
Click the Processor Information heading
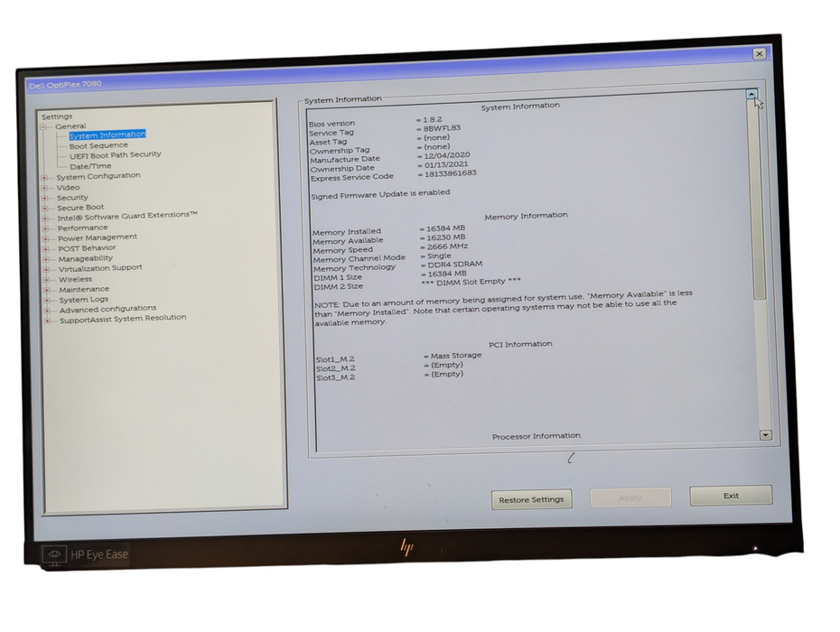coord(537,436)
